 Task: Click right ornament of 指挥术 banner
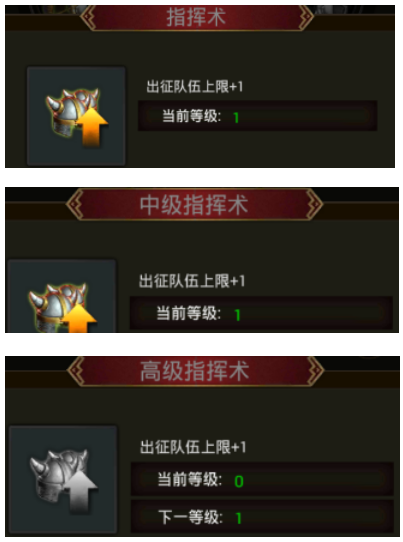(306, 17)
